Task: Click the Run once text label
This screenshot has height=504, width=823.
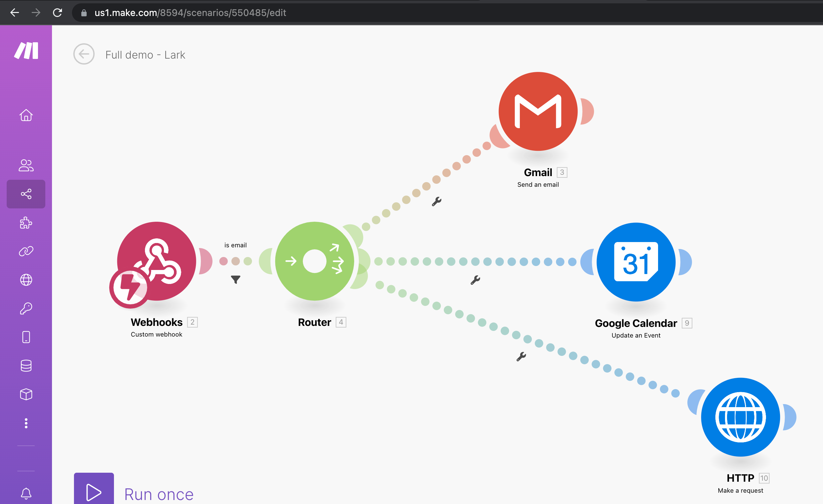Action: click(x=159, y=494)
